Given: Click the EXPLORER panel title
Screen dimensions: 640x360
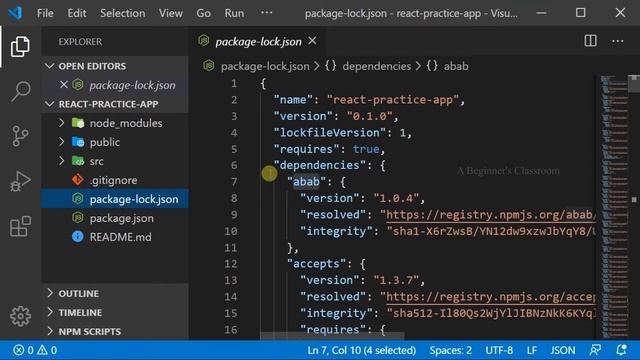Looking at the screenshot, I should [x=80, y=42].
